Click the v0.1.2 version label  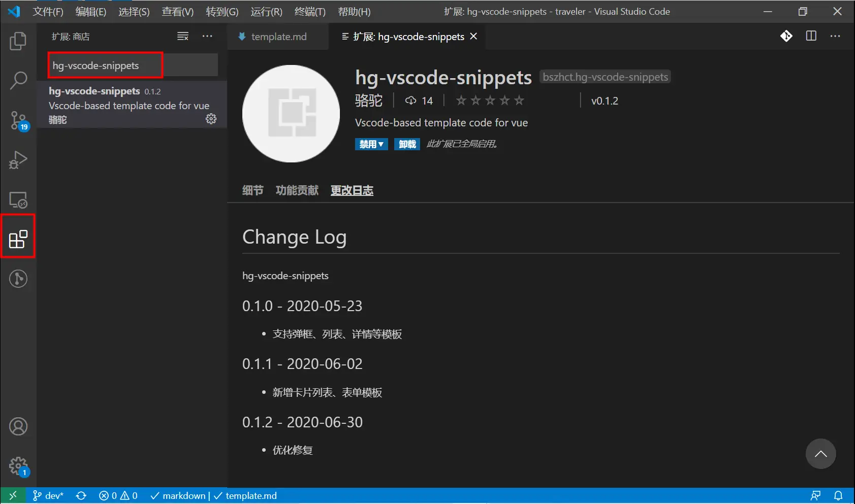(x=605, y=100)
